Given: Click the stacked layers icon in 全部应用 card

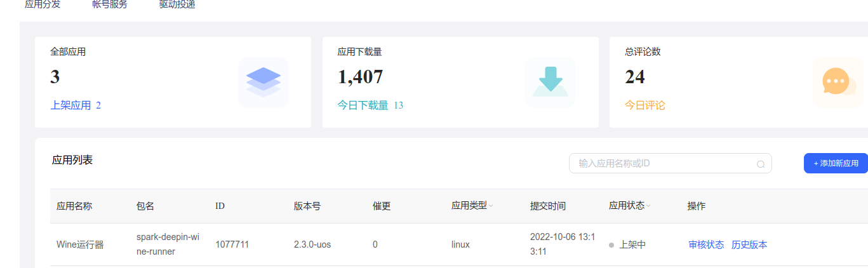Looking at the screenshot, I should (264, 83).
